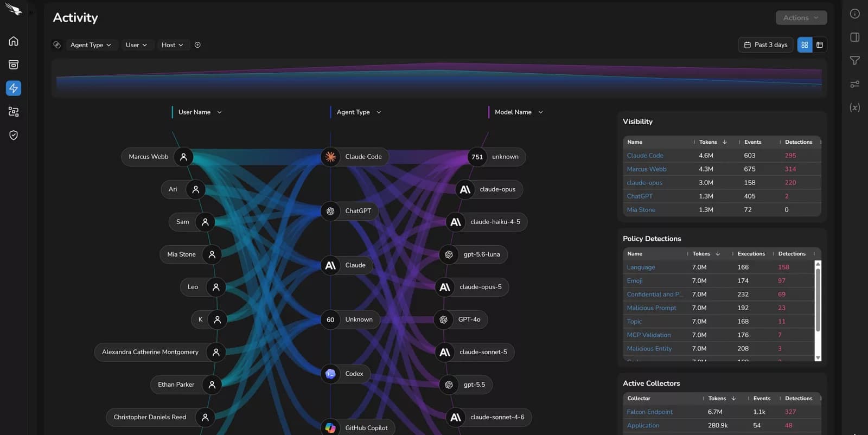Open the User filter dropdown
This screenshot has width=868, height=435.
coord(136,45)
